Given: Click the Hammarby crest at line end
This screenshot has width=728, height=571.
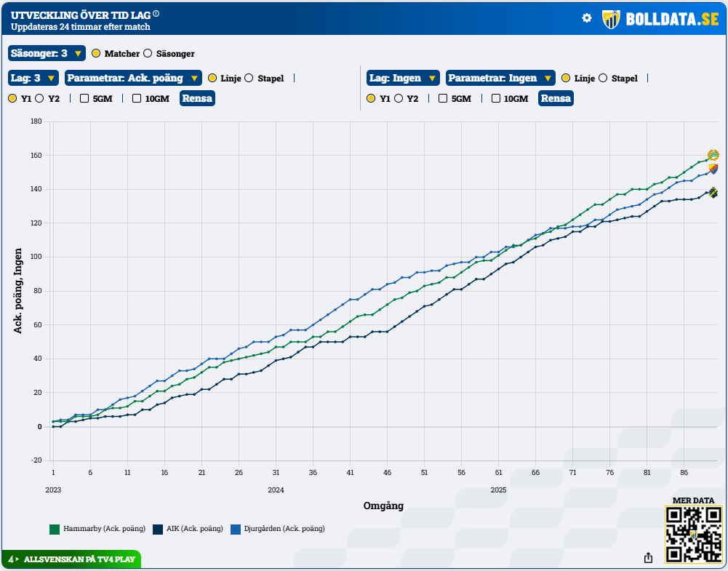Looking at the screenshot, I should coord(713,155).
